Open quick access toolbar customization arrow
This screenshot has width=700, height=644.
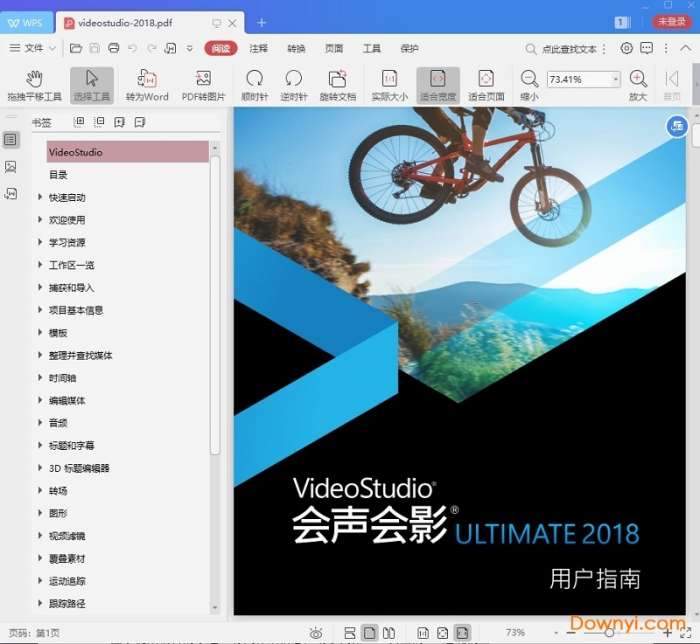click(x=190, y=49)
